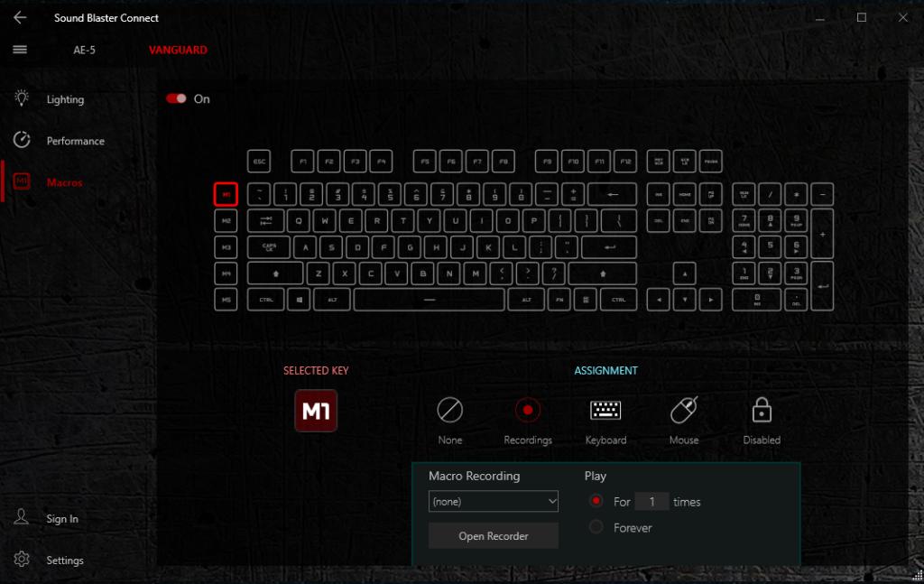The width and height of the screenshot is (924, 584).
Task: Click the ESC key on keyboard layout
Action: pyautogui.click(x=259, y=162)
